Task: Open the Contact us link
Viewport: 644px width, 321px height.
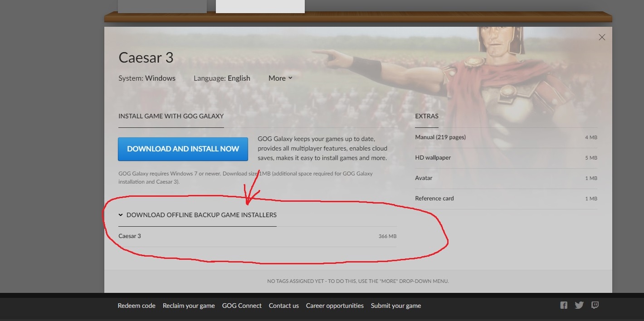Action: click(284, 306)
